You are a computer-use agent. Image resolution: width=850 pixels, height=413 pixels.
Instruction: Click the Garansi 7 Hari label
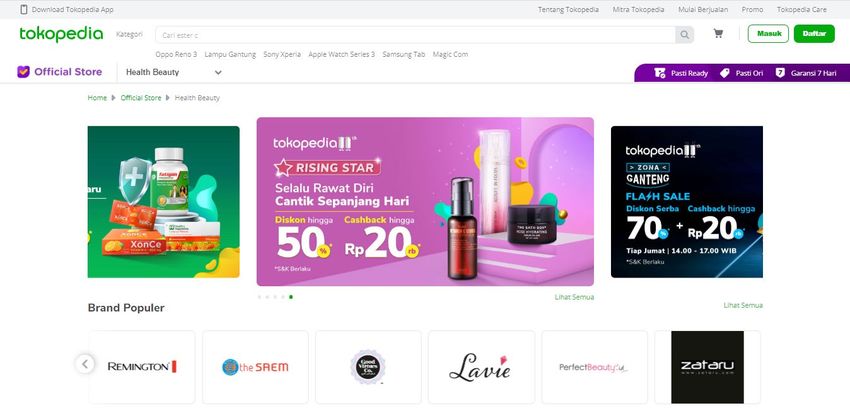(813, 73)
